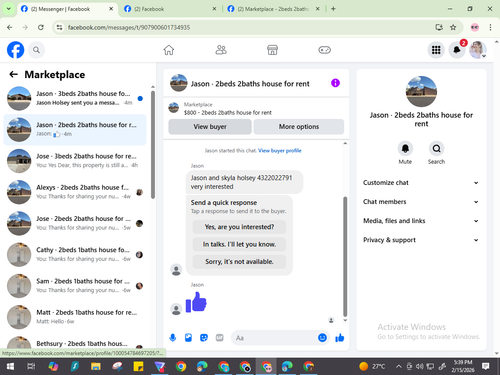Open the View buyer profile link

[280, 151]
